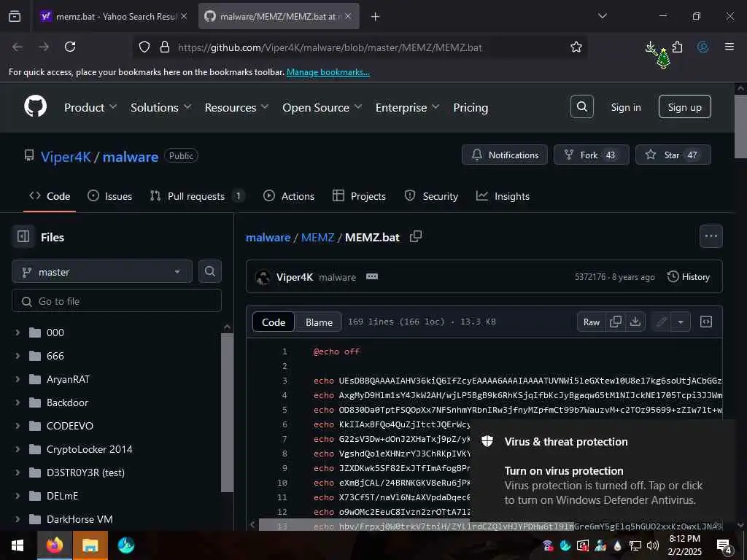Click the site security lock icon
The height and width of the screenshot is (560, 747).
(x=165, y=47)
